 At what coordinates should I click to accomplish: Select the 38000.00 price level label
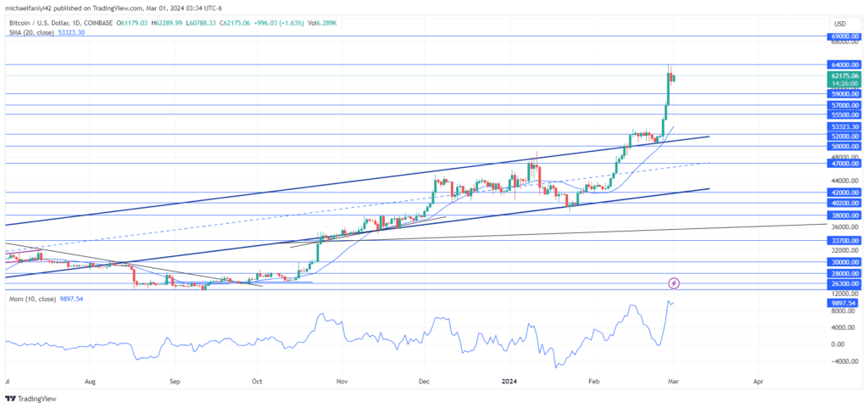coord(845,215)
